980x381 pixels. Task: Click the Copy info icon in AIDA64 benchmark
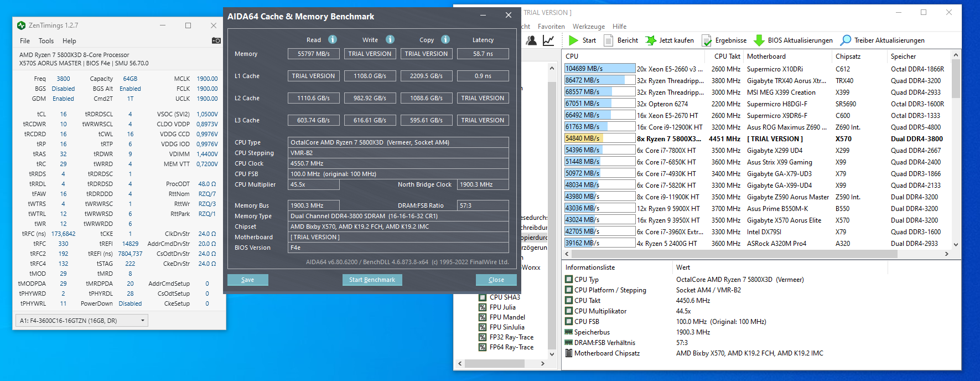tap(445, 39)
